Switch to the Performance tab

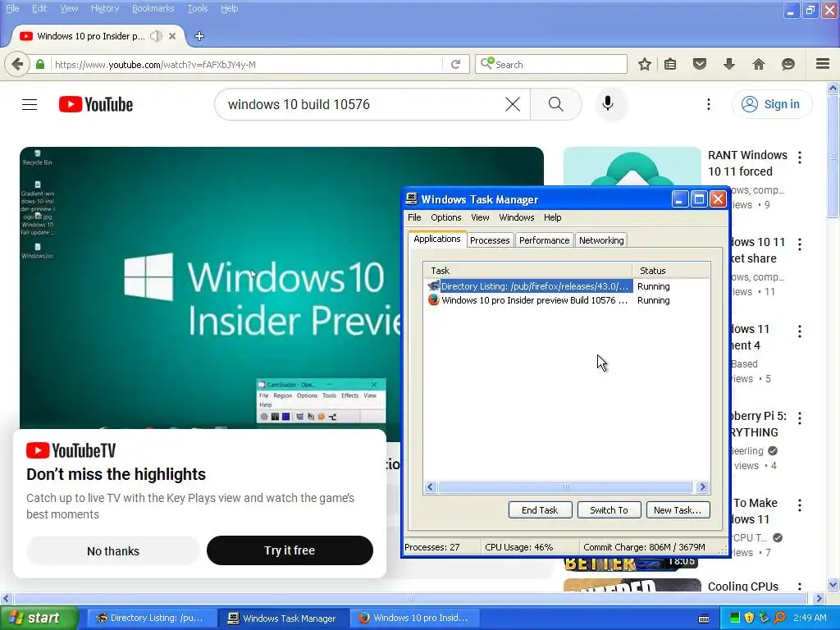click(545, 240)
